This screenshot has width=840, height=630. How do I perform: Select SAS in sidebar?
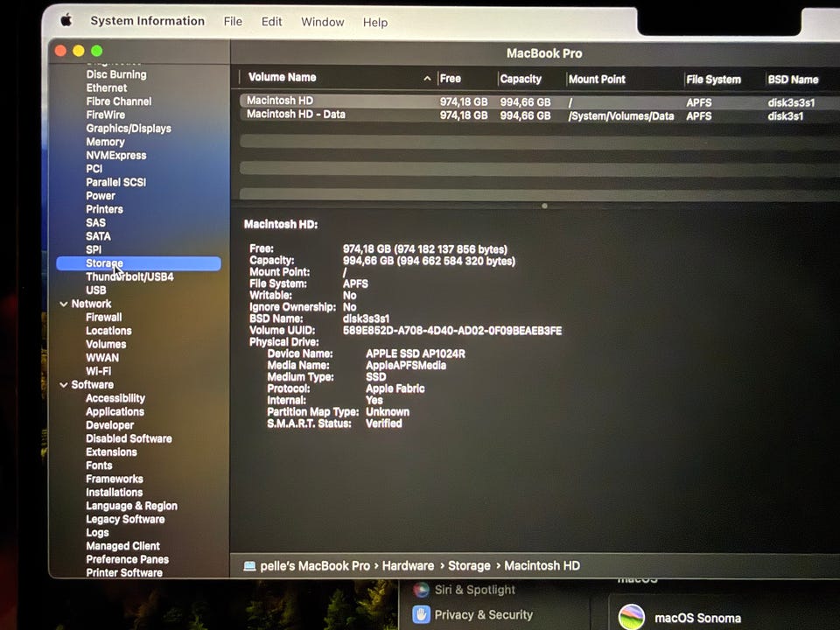[95, 222]
